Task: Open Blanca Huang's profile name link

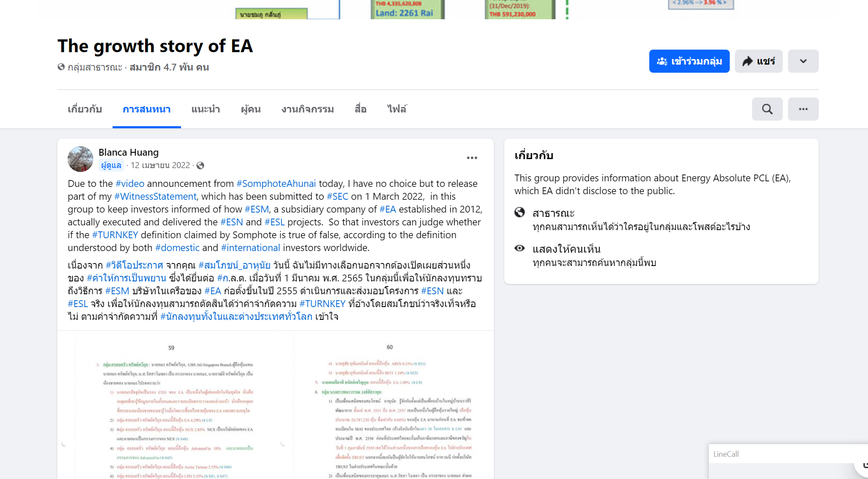Action: pos(128,152)
